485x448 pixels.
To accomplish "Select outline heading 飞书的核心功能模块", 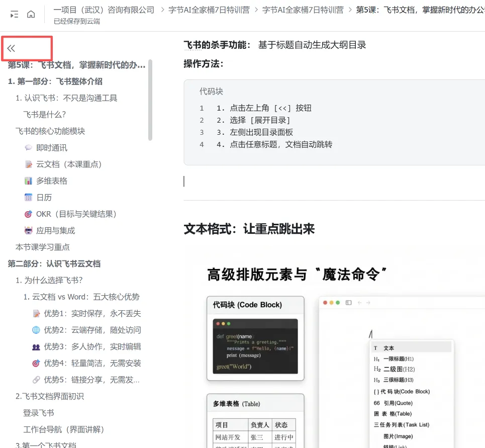I will coord(50,131).
